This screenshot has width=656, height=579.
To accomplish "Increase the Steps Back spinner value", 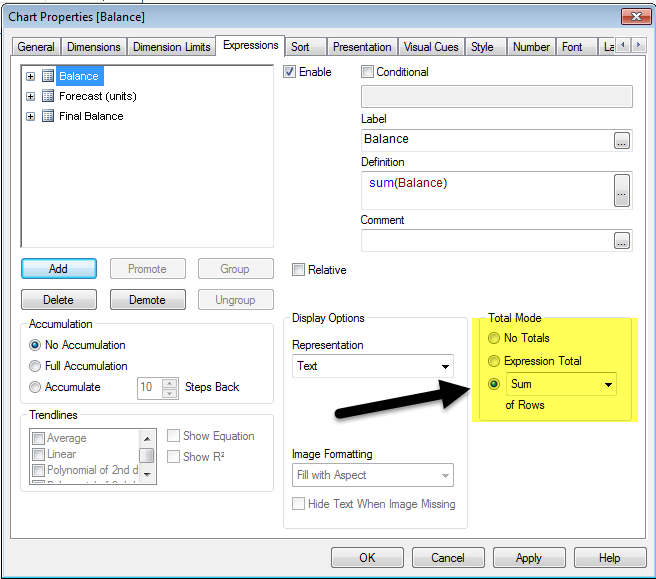I will [x=169, y=383].
